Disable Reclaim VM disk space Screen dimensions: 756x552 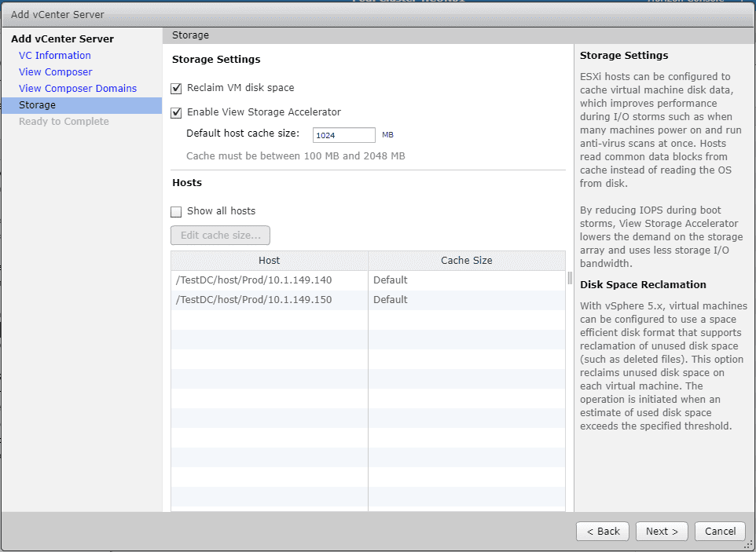click(176, 89)
